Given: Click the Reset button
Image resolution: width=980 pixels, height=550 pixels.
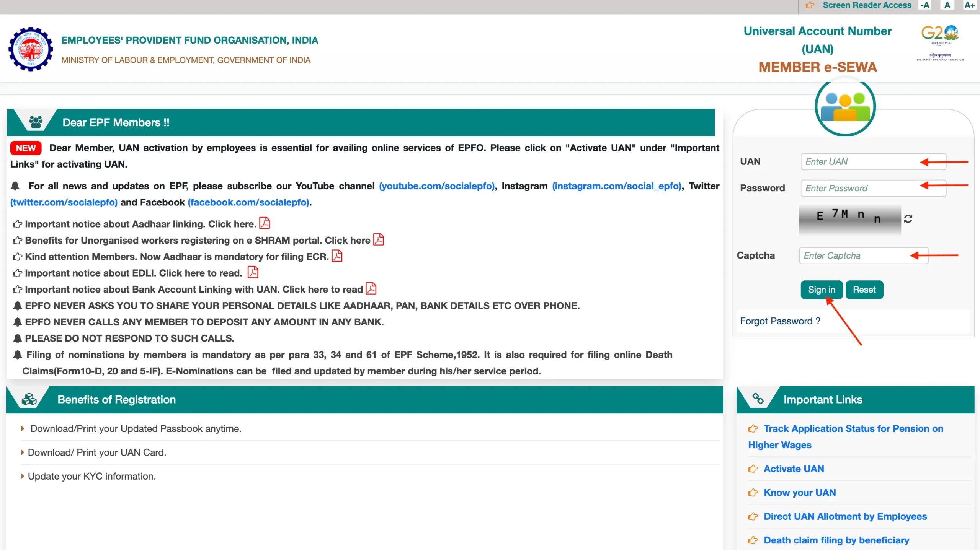Looking at the screenshot, I should [864, 290].
